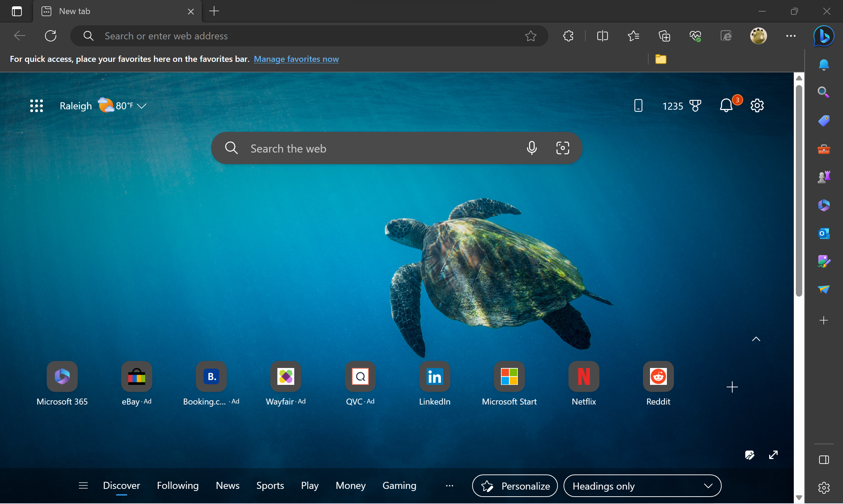Open the Collections toolbar icon
Viewport: 843px width, 504px height.
pyautogui.click(x=664, y=36)
